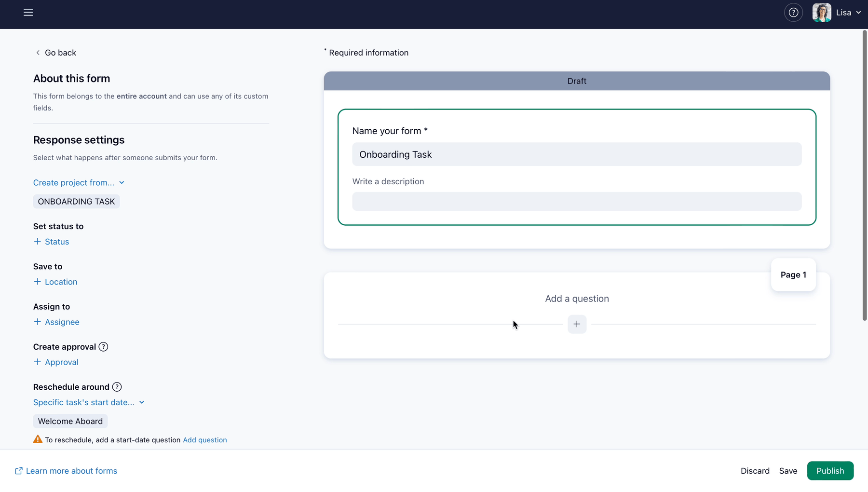The height and width of the screenshot is (492, 868).
Task: Click the warning triangle icon
Action: click(38, 439)
